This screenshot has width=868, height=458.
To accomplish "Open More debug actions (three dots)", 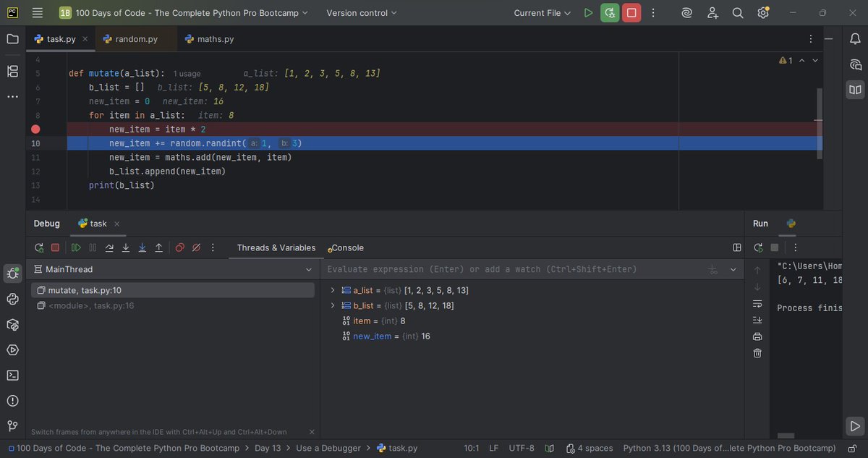I will (x=213, y=247).
